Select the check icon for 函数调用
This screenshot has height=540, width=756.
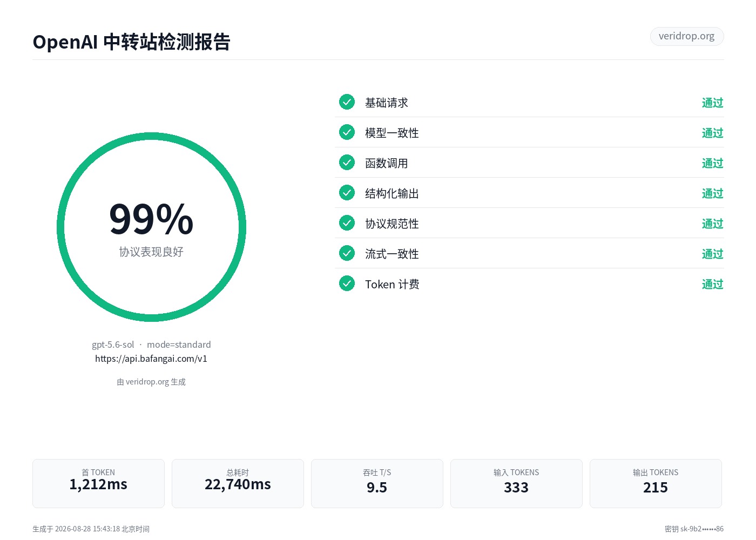coord(347,162)
